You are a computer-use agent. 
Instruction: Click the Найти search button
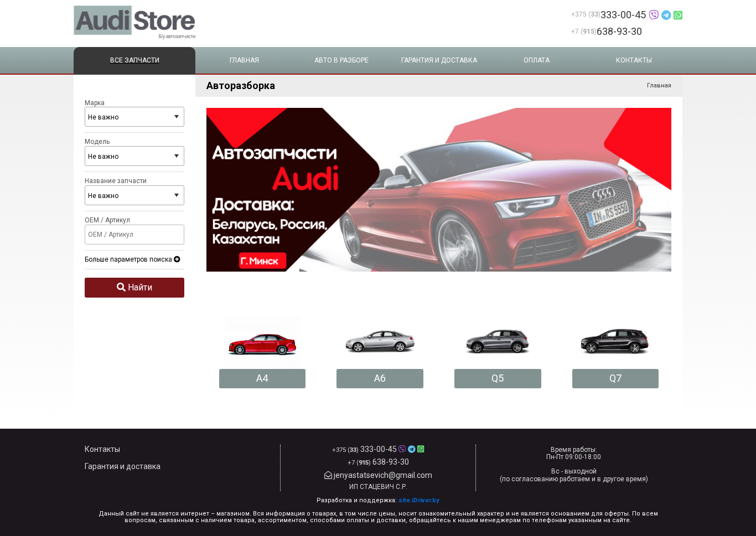pos(134,288)
